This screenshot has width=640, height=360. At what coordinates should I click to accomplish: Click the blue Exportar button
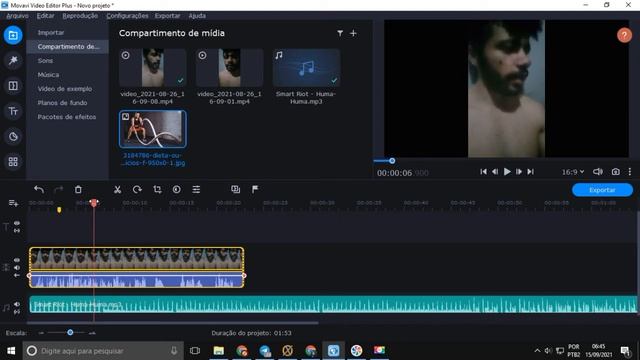point(602,190)
